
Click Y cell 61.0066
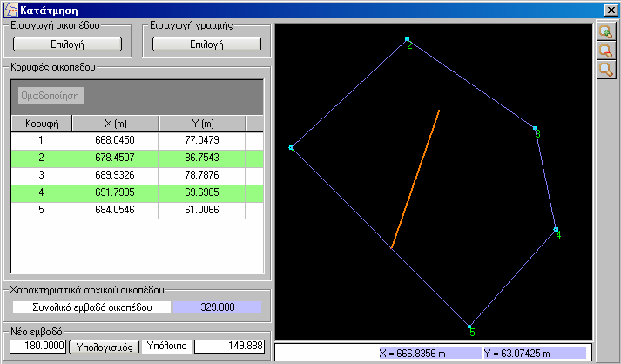pos(202,210)
